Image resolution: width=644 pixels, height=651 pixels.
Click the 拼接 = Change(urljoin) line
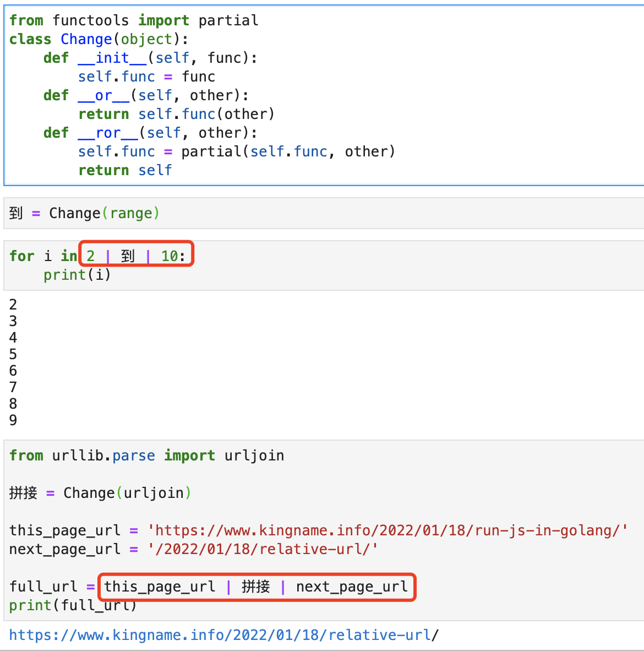pyautogui.click(x=100, y=493)
